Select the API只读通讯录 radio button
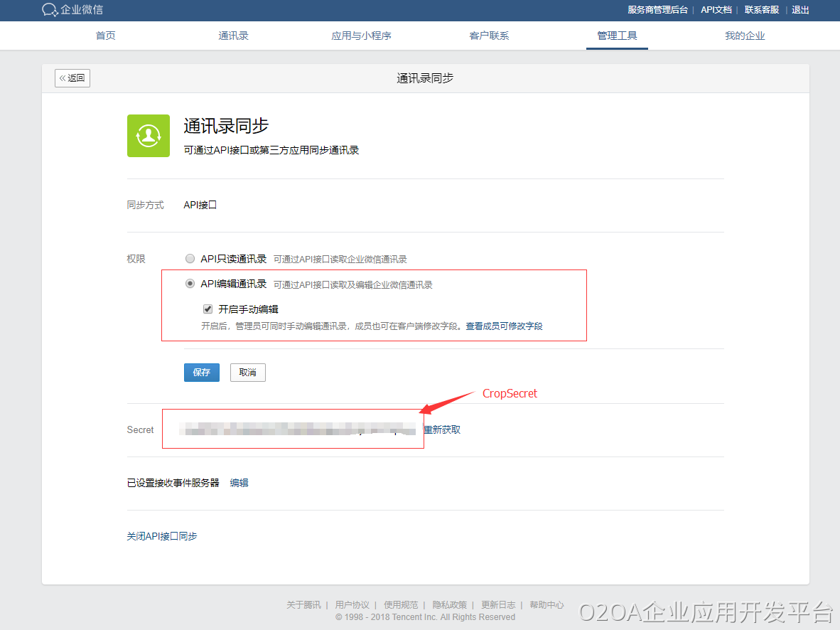Viewport: 840px width, 630px height. (x=190, y=259)
